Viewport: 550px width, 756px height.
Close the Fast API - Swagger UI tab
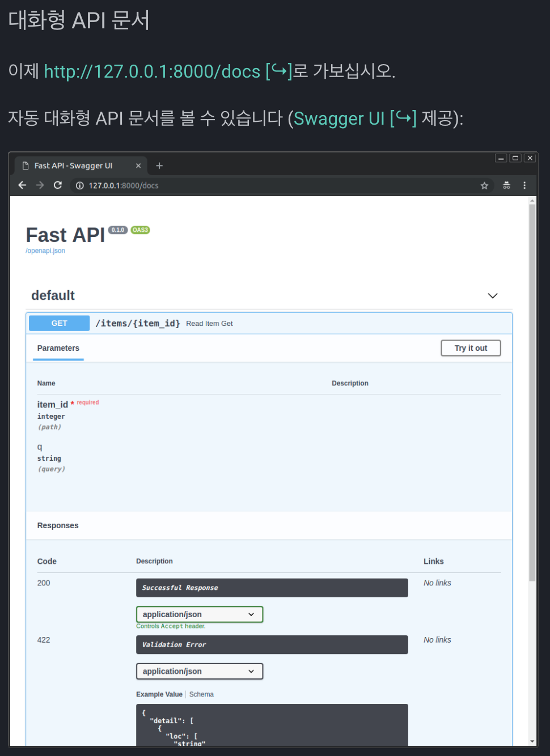click(138, 165)
